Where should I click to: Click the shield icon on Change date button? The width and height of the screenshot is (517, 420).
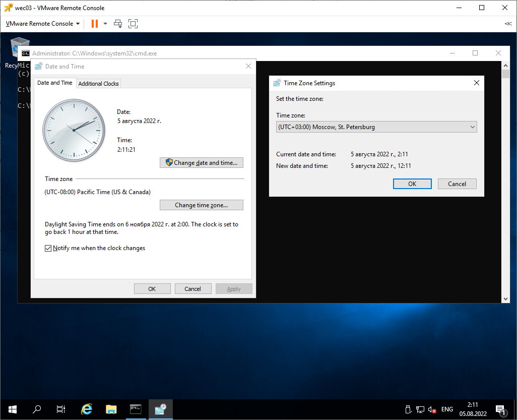[169, 162]
